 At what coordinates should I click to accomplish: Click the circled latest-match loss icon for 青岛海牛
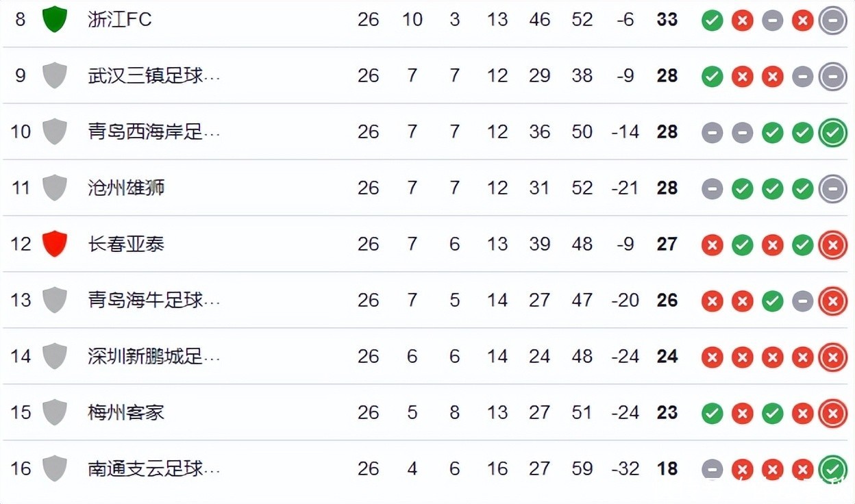point(833,301)
